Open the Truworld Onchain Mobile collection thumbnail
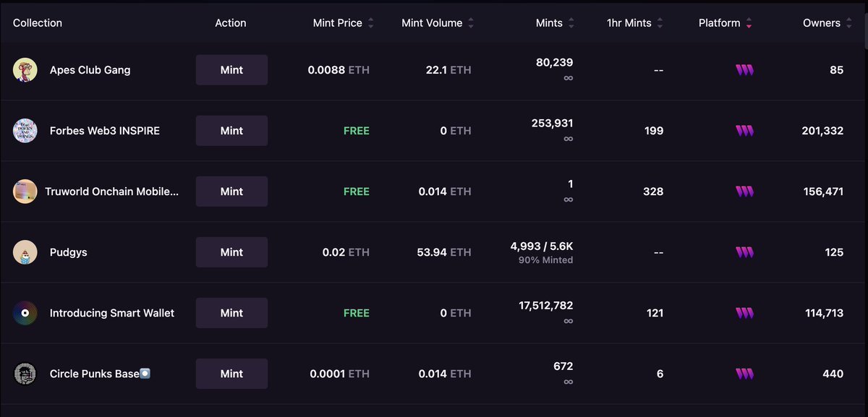This screenshot has height=417, width=868. (25, 192)
